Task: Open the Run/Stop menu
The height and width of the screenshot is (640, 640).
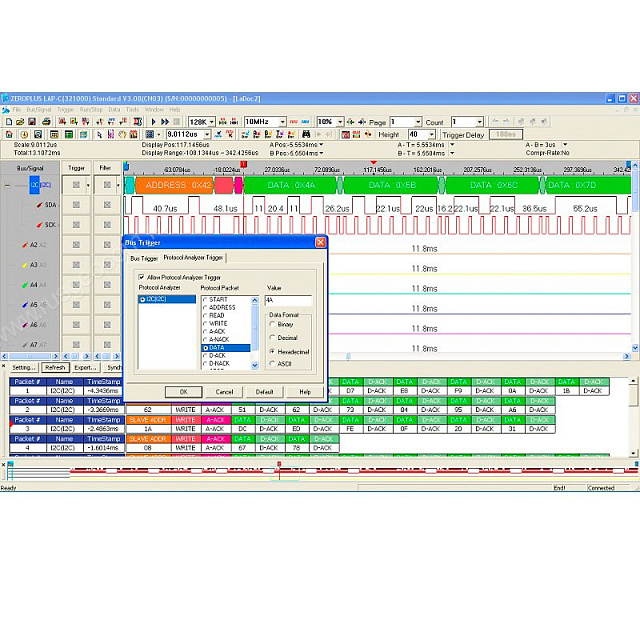Action: [x=91, y=109]
